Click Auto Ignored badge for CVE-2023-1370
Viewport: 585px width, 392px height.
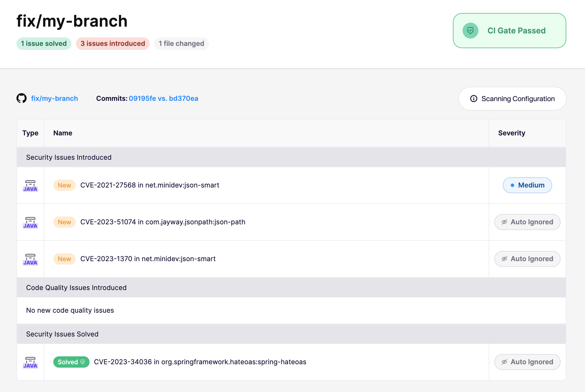pyautogui.click(x=527, y=259)
